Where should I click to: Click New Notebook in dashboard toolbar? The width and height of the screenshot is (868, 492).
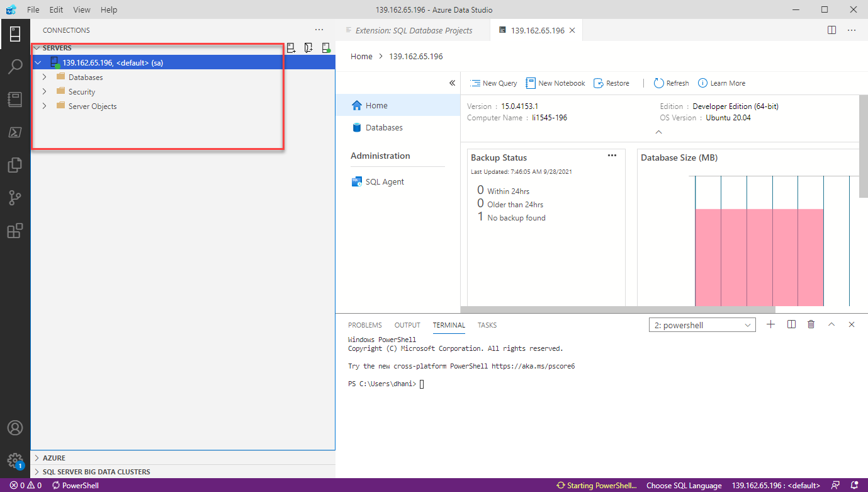click(x=555, y=83)
